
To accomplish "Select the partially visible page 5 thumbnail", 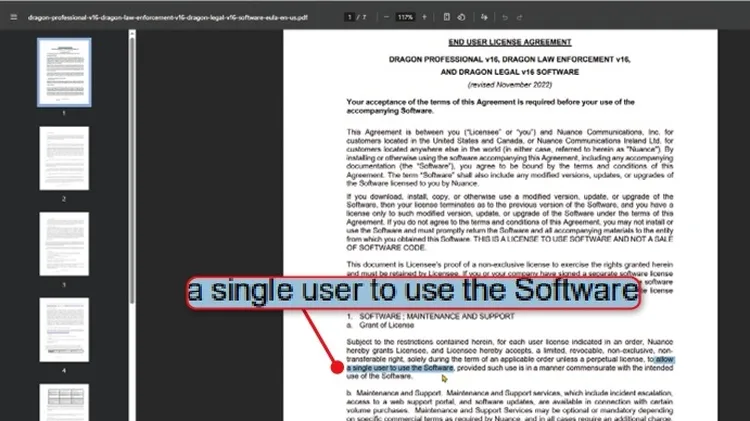I will pyautogui.click(x=64, y=402).
